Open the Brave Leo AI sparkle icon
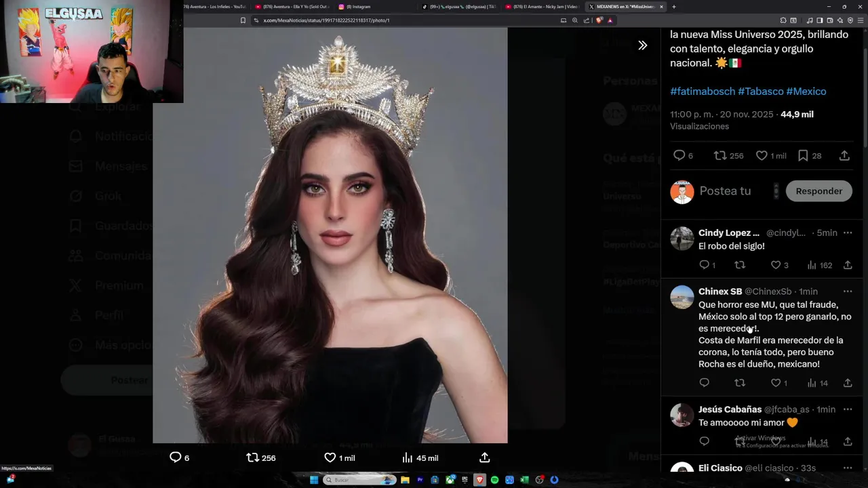 tap(840, 20)
